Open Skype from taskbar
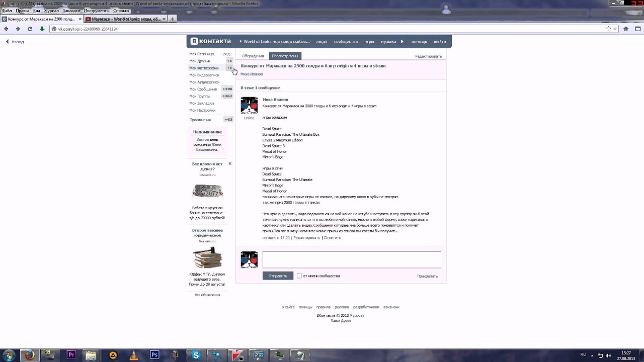Image resolution: width=644 pixels, height=362 pixels. point(196,355)
